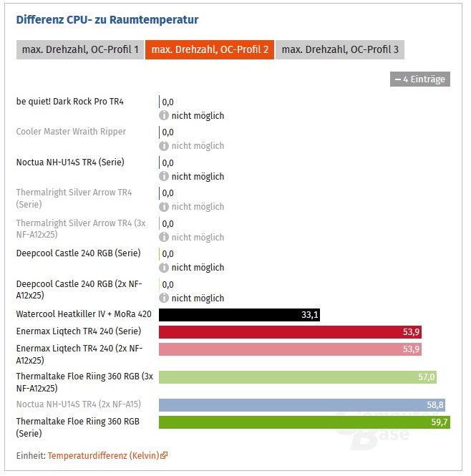The height and width of the screenshot is (476, 471).
Task: Click the Differenz CPU- zu Raumtemperatur heading
Action: [x=107, y=20]
